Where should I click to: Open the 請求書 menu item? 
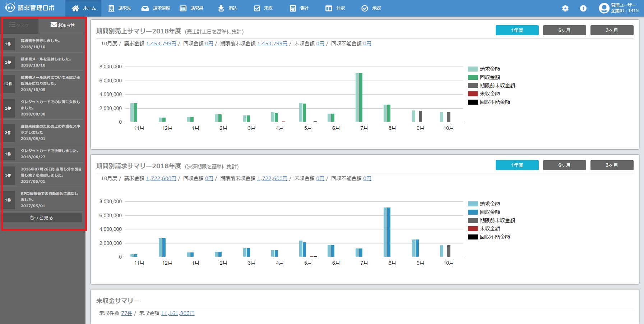click(x=192, y=8)
